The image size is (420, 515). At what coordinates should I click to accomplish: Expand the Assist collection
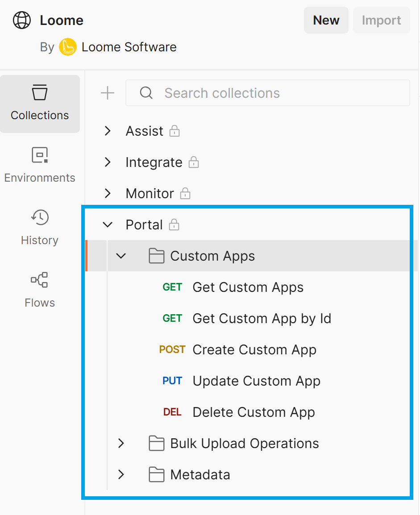pyautogui.click(x=108, y=131)
